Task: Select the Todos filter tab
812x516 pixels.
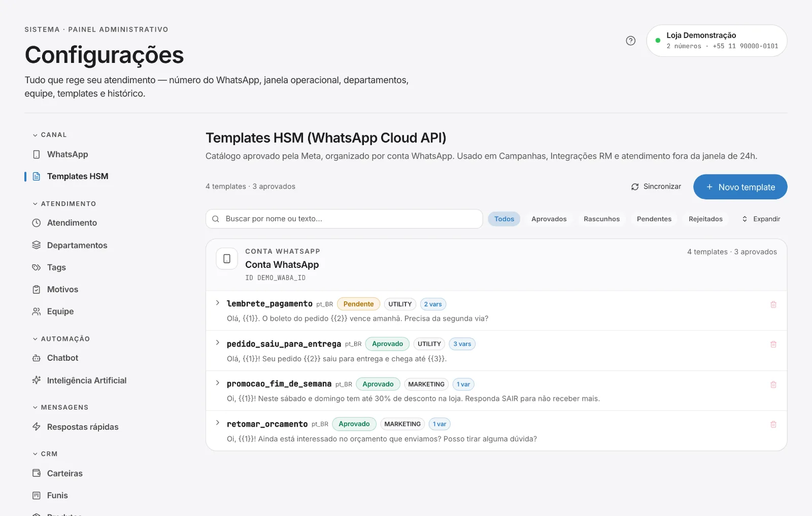Action: click(x=504, y=219)
